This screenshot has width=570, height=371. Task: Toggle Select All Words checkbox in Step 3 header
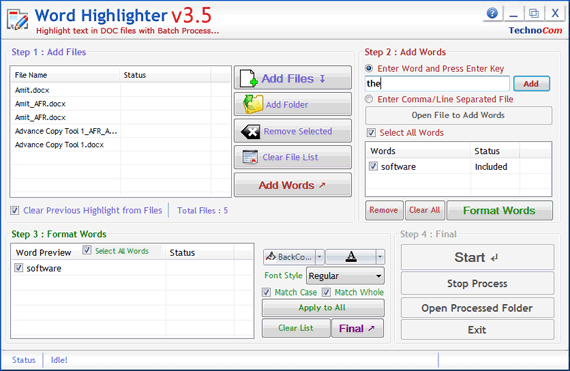[87, 250]
